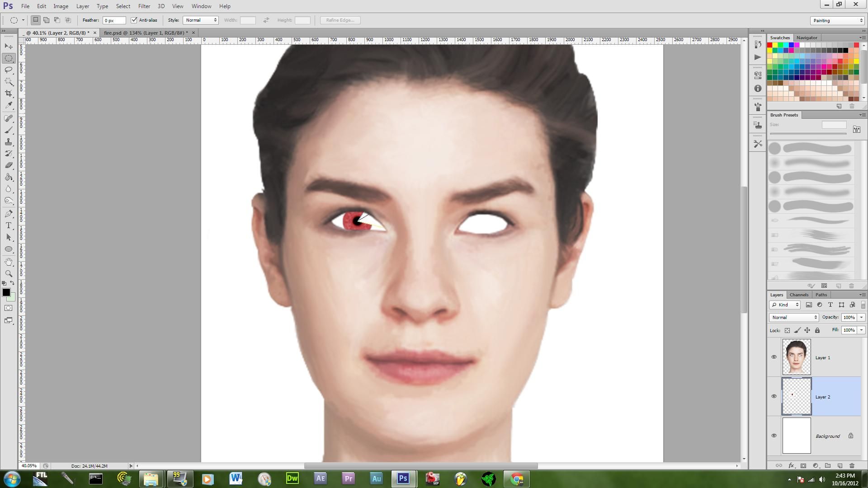Select the Lasso tool
868x488 pixels.
tap(9, 70)
